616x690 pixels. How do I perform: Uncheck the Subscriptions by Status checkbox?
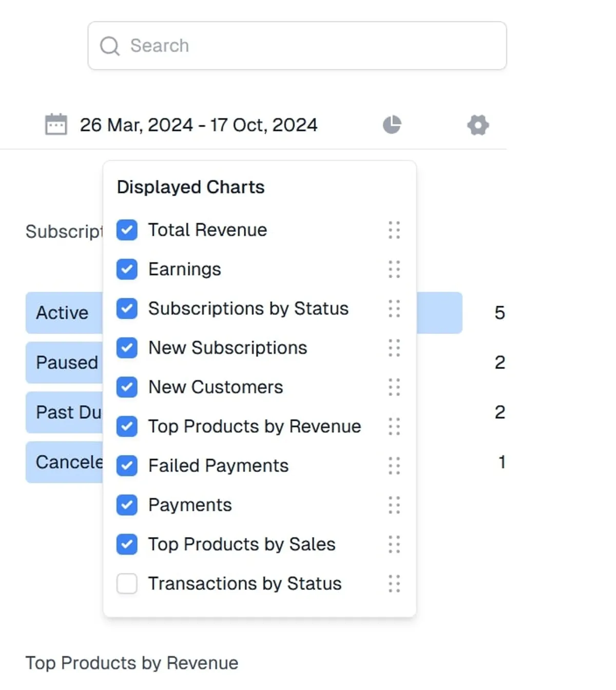[x=127, y=308]
